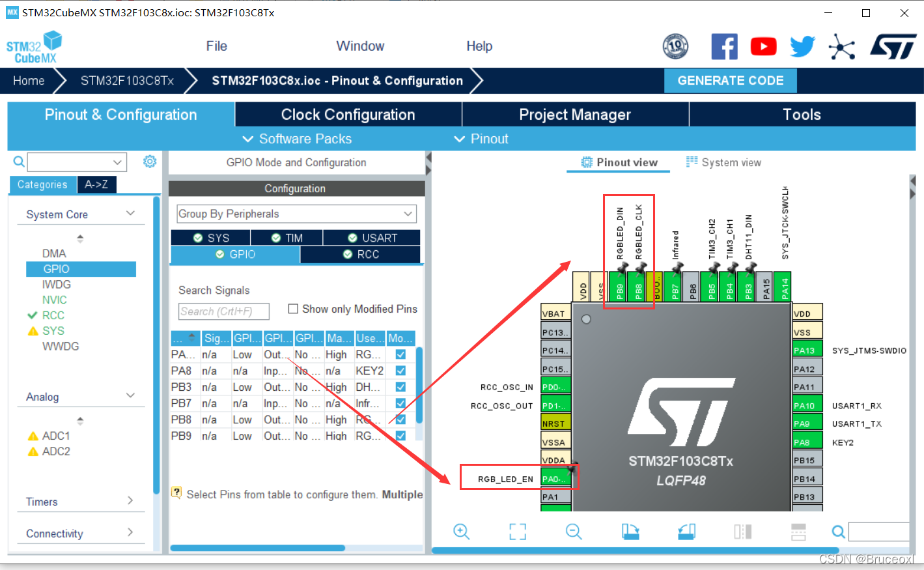Viewport: 924px width, 570px height.
Task: Select NVIC in System Core list
Action: pyautogui.click(x=55, y=300)
